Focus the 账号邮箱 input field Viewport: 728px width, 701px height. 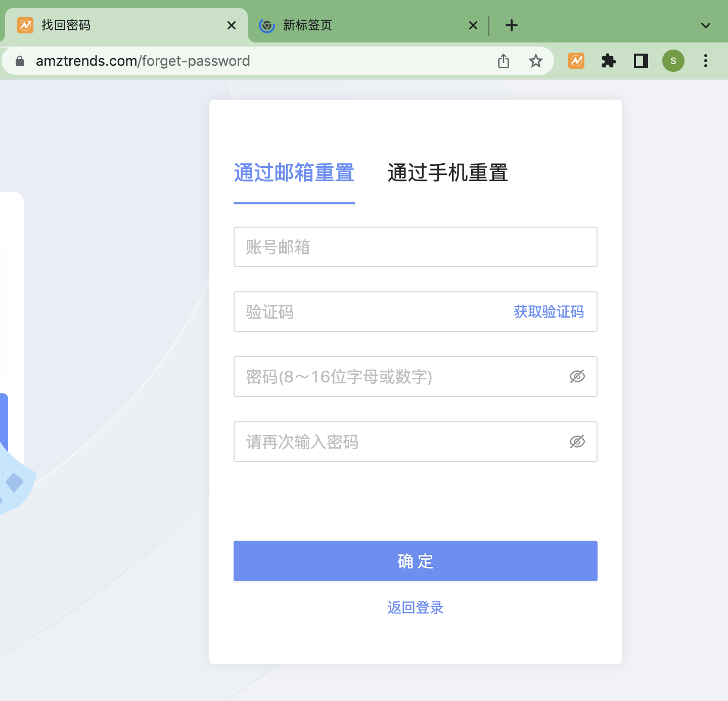415,247
